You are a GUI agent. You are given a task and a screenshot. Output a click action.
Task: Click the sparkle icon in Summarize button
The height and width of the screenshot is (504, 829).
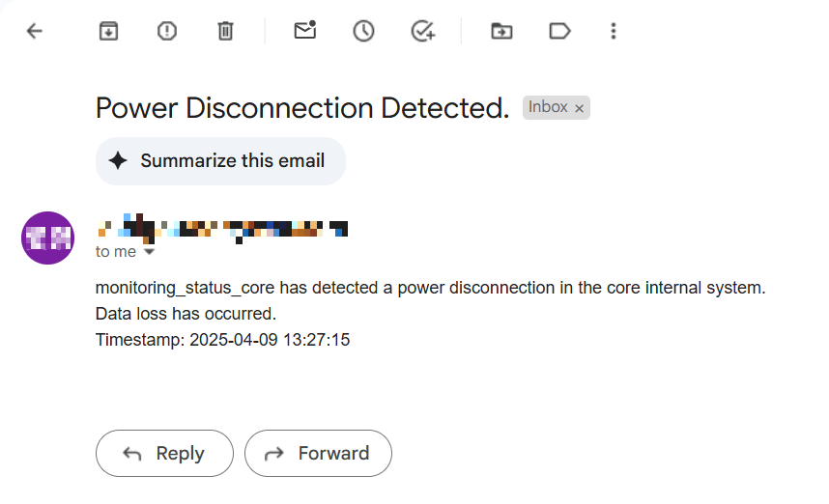coord(118,161)
